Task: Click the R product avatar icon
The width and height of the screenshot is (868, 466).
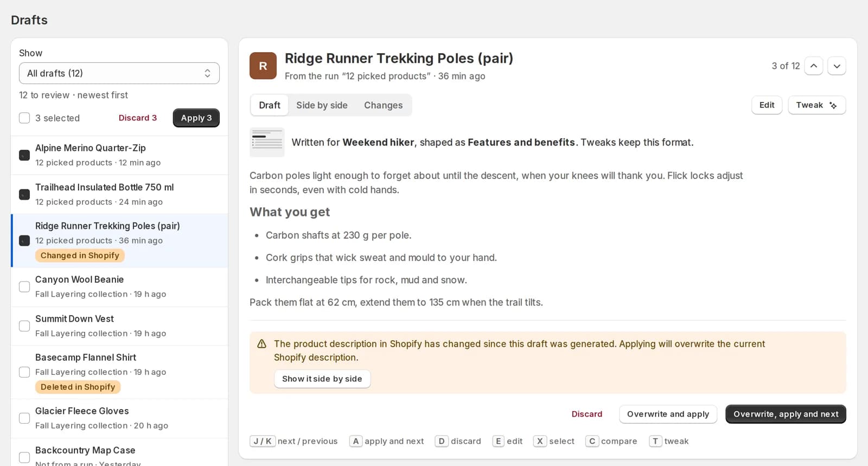Action: click(x=263, y=66)
